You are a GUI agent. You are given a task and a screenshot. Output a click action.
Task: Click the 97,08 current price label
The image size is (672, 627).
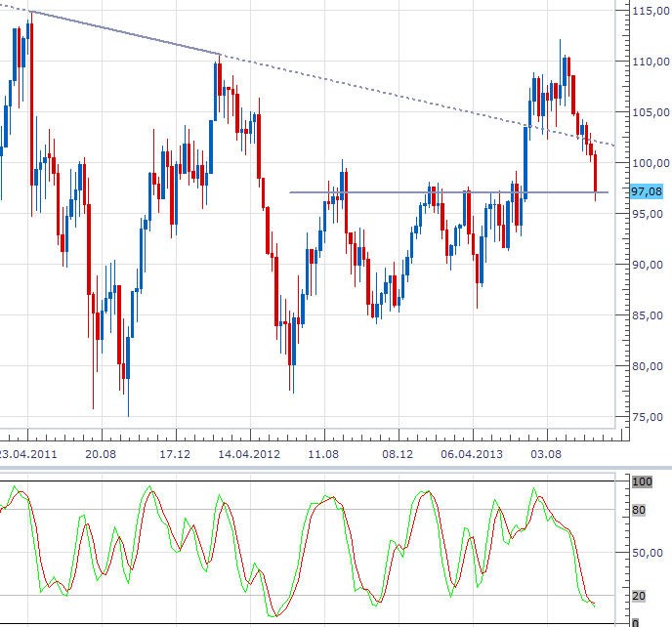[x=647, y=191]
